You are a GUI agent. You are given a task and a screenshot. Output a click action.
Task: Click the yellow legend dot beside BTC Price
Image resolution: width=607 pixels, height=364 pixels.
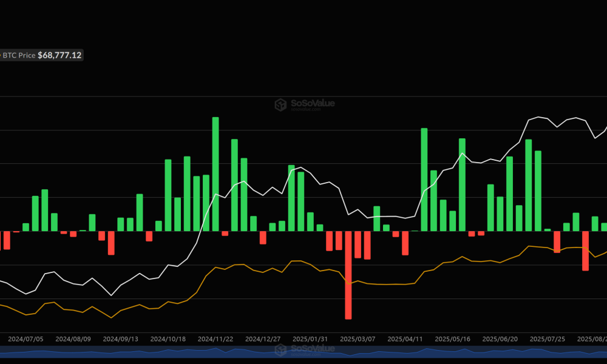coord(0,55)
